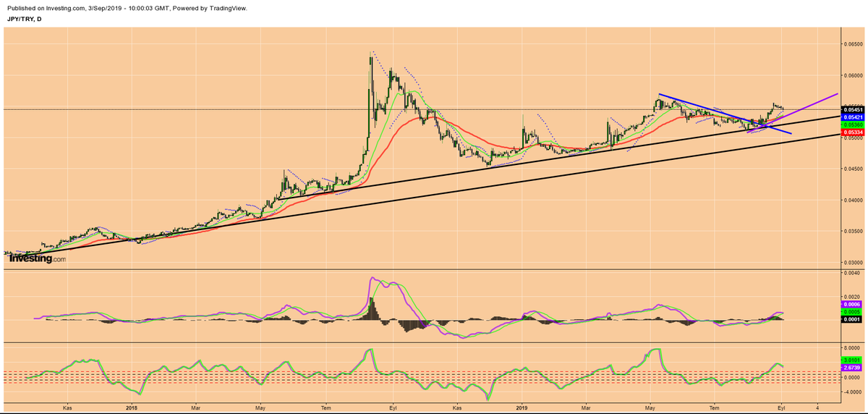Click the 0.06500 price axis value
The height and width of the screenshot is (414, 868).
(x=854, y=44)
